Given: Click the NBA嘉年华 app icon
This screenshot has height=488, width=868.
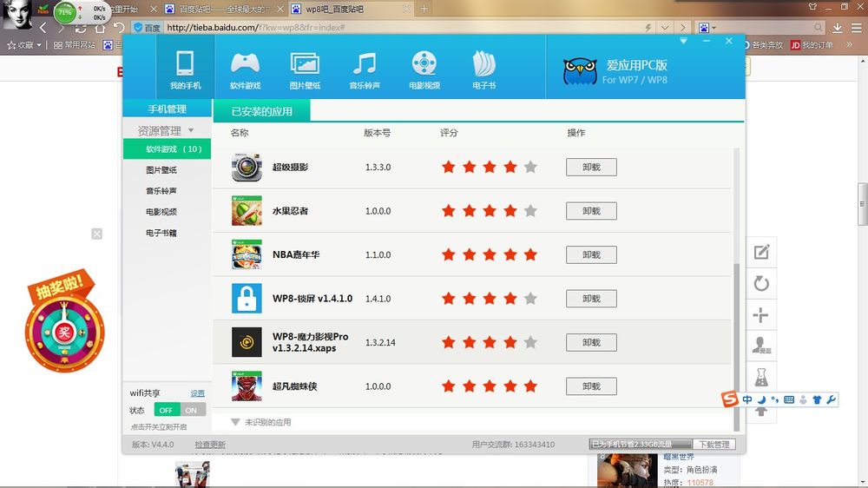Looking at the screenshot, I should point(247,254).
